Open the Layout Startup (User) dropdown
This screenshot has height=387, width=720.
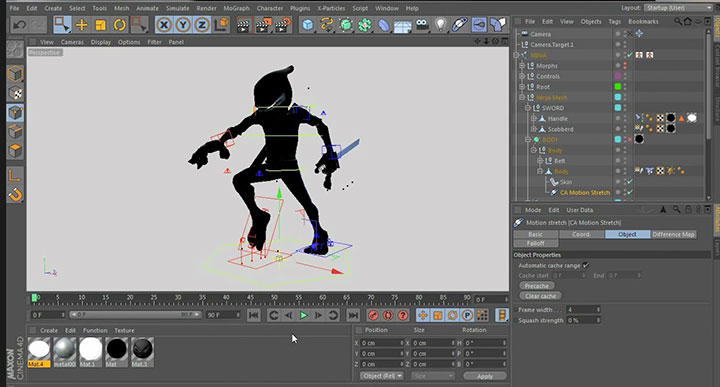pyautogui.click(x=678, y=8)
